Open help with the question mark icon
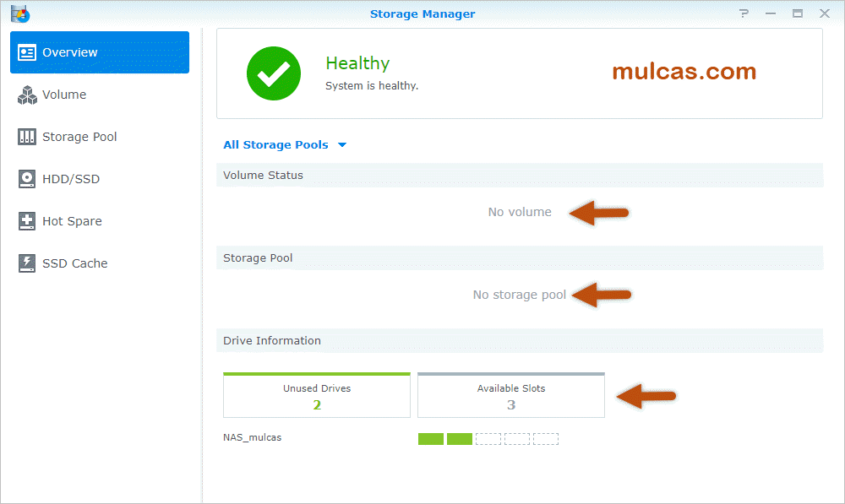The height and width of the screenshot is (504, 845). pos(744,14)
